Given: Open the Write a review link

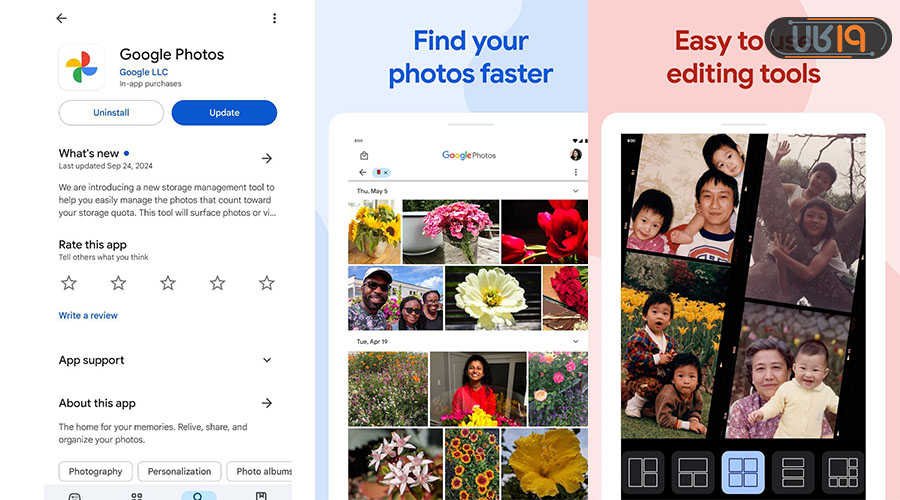Looking at the screenshot, I should (88, 316).
